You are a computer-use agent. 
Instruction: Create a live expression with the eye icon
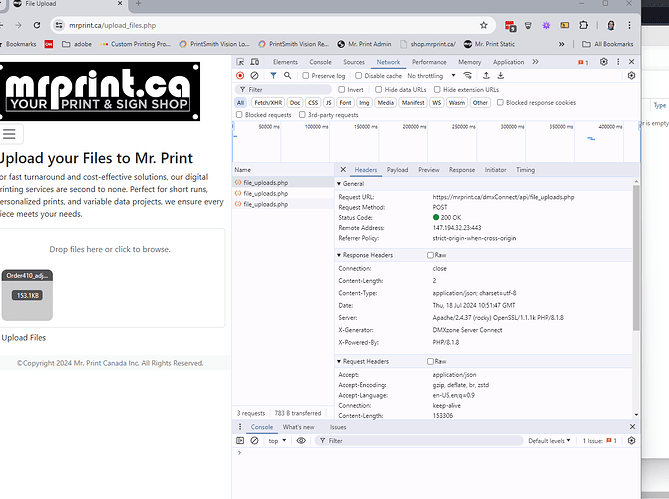click(301, 441)
